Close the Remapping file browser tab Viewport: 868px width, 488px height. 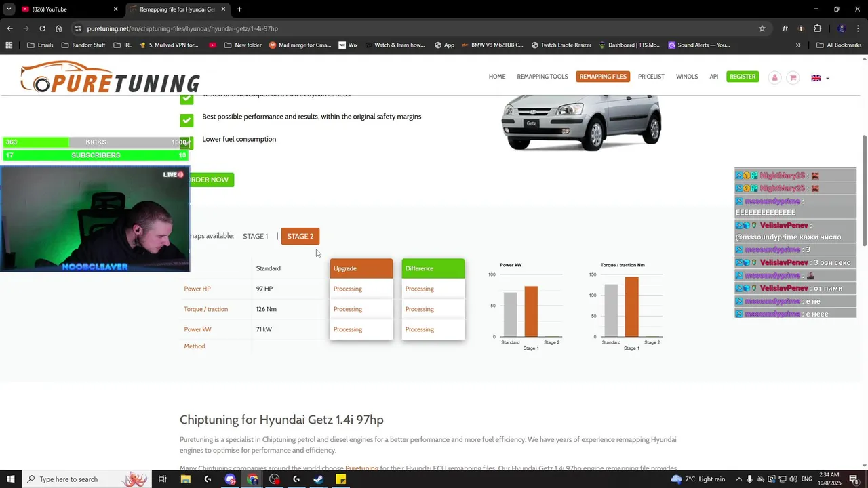tap(224, 9)
